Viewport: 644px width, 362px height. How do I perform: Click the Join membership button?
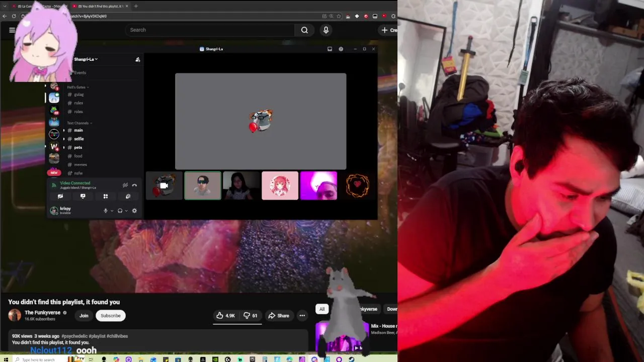[x=84, y=316]
